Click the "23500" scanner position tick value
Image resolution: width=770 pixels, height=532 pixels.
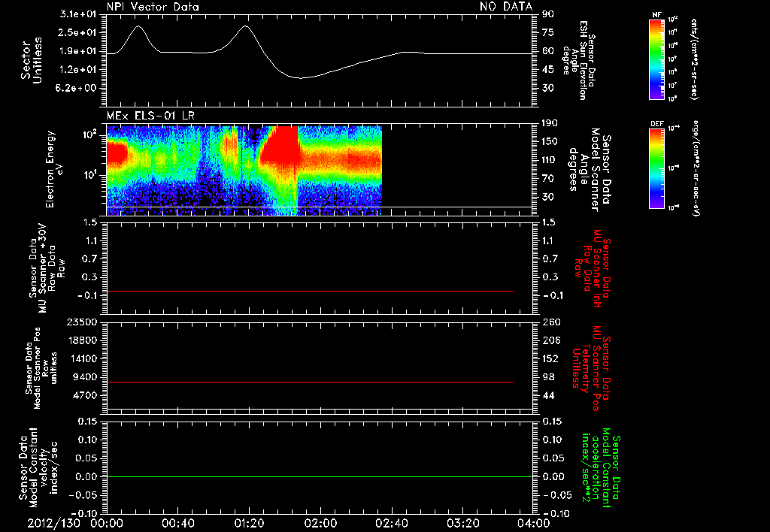81,322
